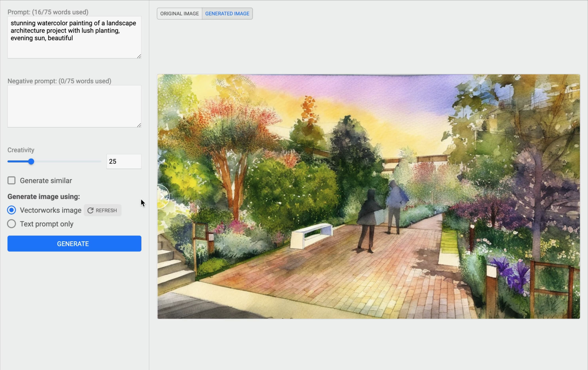The image size is (588, 370).
Task: Click the Creativity slider handle
Action: click(31, 161)
